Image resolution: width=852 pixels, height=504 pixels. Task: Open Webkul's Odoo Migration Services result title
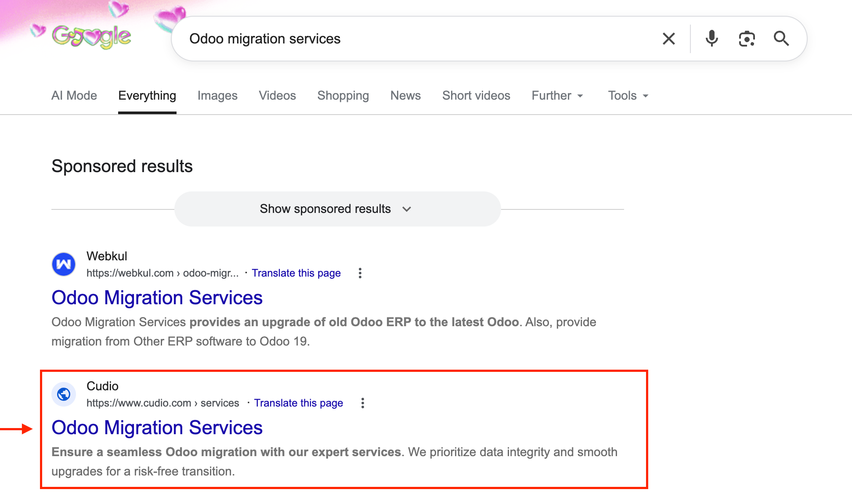pyautogui.click(x=157, y=298)
